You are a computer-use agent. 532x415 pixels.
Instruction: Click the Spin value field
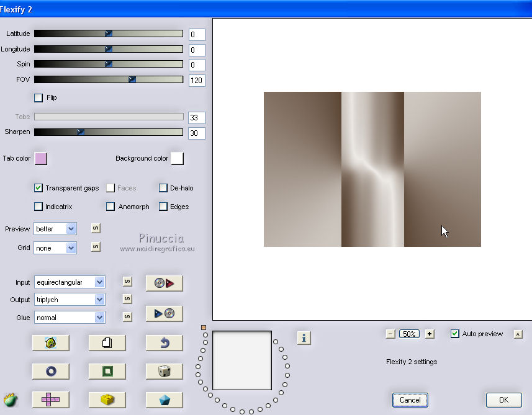click(x=197, y=65)
